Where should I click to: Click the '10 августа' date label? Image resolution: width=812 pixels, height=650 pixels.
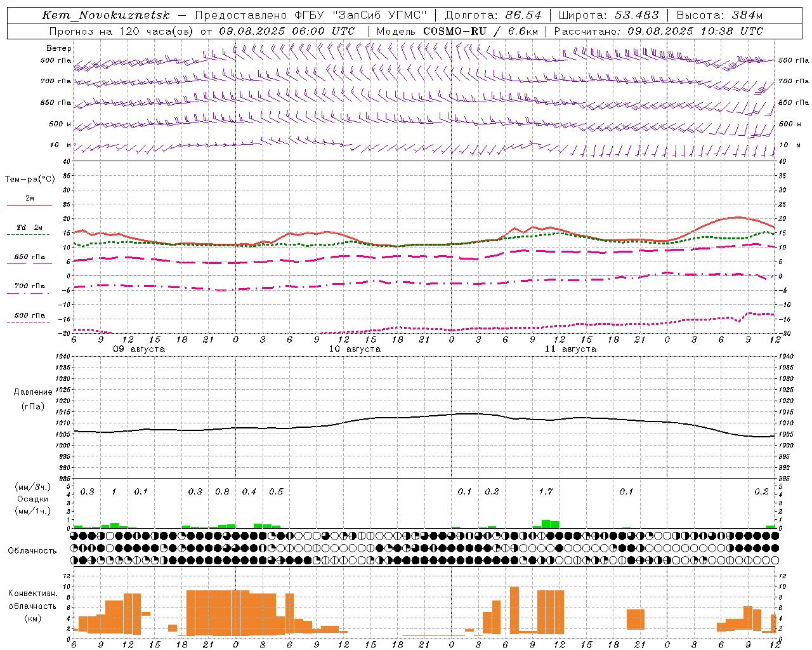click(x=355, y=349)
